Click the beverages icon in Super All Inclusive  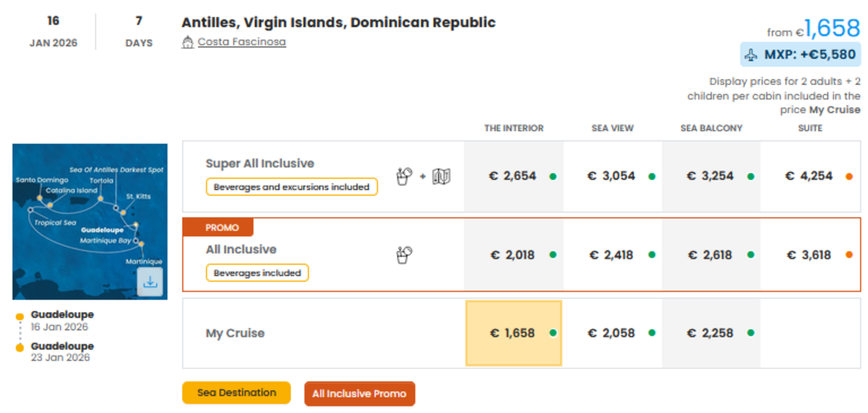(x=404, y=176)
